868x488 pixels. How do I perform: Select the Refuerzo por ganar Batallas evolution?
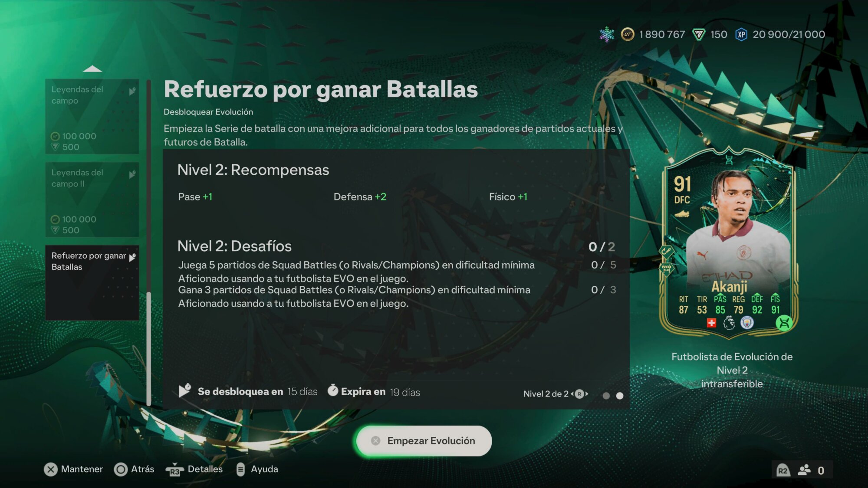[92, 283]
